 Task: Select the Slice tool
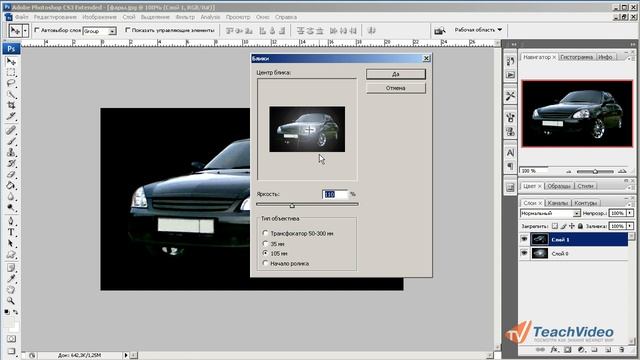pos(11,116)
